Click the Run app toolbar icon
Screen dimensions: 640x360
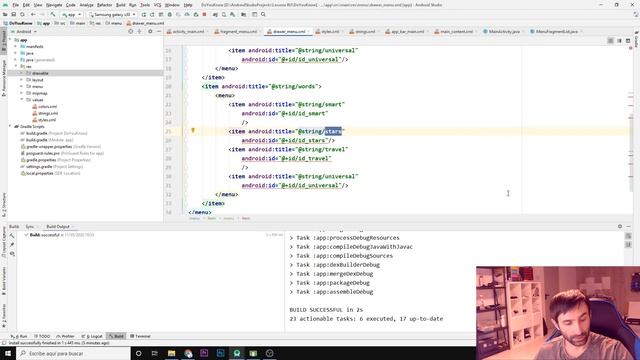pyautogui.click(x=144, y=14)
